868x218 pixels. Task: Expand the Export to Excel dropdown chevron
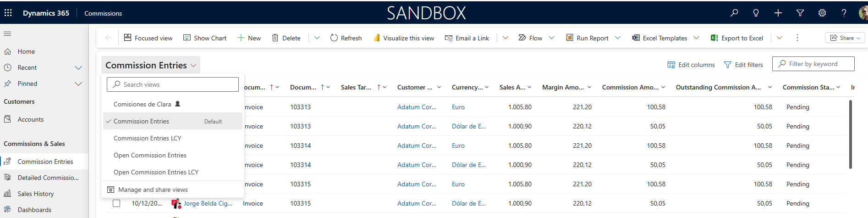click(x=780, y=38)
